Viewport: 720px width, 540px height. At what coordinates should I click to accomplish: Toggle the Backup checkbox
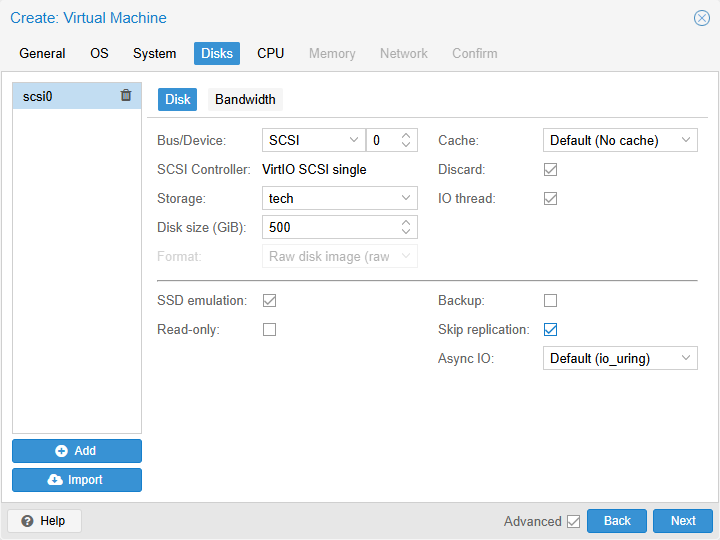[550, 300]
